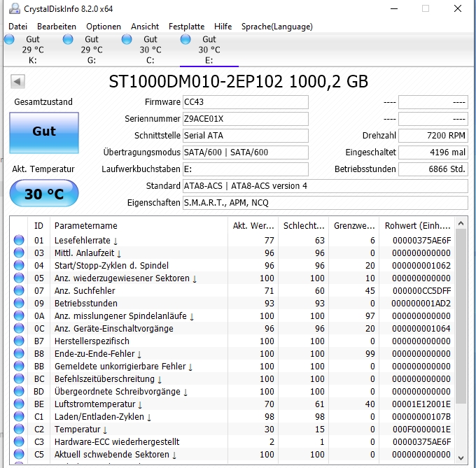Click status orb for Mittl. Anlaufzeit row
The image size is (476, 468).
click(x=19, y=253)
